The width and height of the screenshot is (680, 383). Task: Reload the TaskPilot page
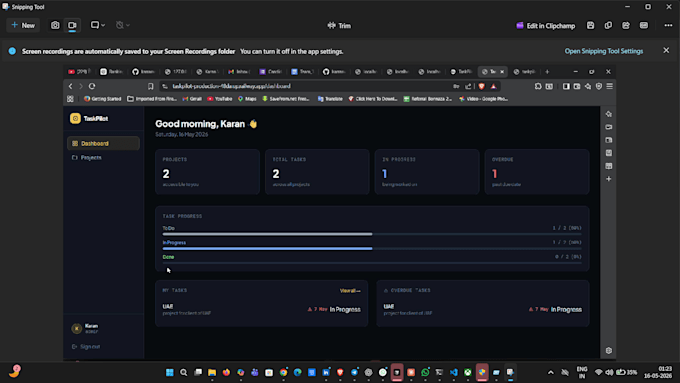[x=92, y=86]
